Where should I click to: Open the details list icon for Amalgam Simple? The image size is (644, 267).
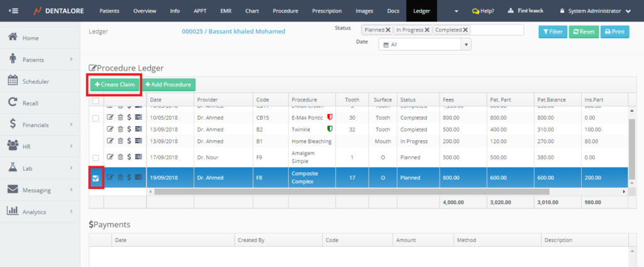point(138,157)
